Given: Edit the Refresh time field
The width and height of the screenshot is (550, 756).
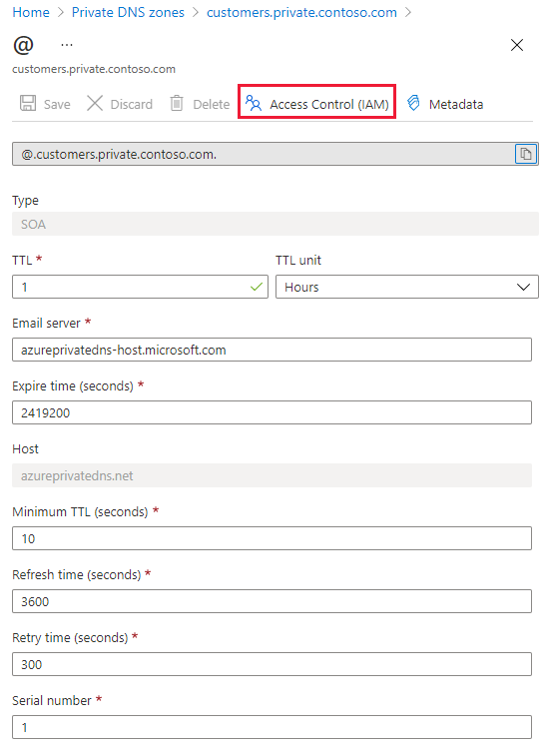Looking at the screenshot, I should pos(272,601).
